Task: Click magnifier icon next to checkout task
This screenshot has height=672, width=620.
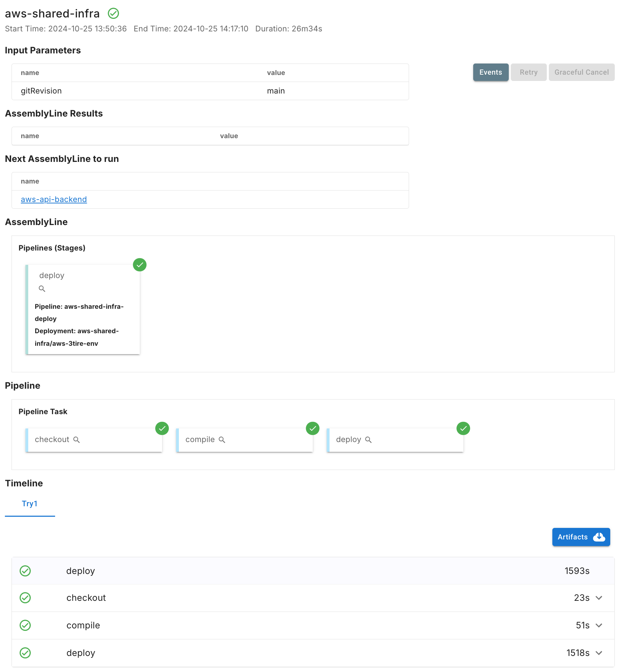Action: coord(77,440)
